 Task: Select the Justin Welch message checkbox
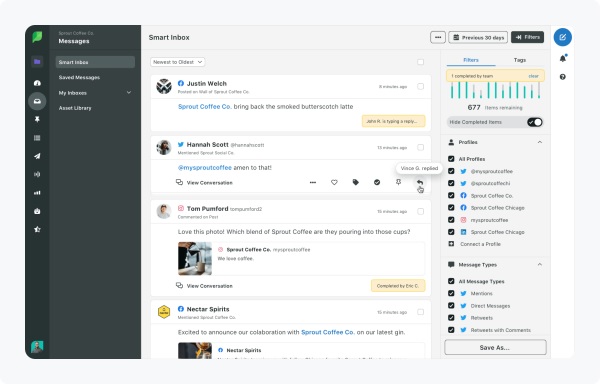(x=420, y=87)
